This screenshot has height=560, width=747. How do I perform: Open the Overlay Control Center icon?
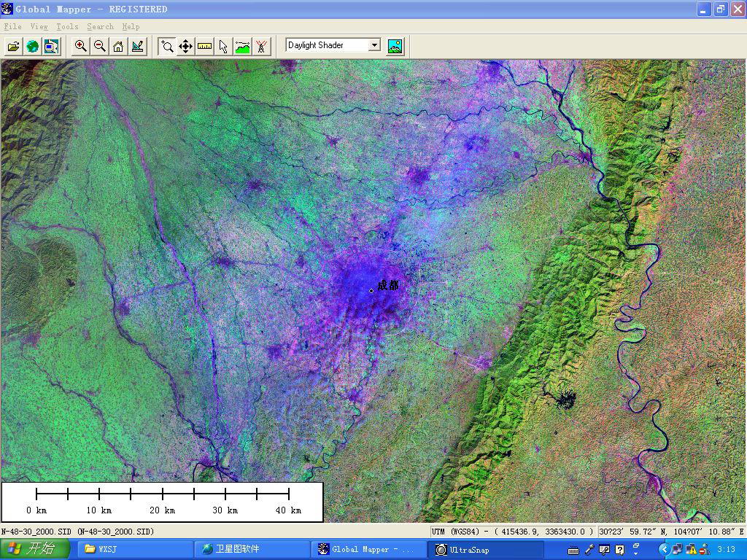pos(50,46)
